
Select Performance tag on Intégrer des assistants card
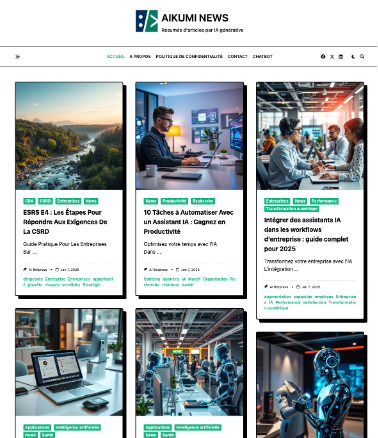(324, 201)
